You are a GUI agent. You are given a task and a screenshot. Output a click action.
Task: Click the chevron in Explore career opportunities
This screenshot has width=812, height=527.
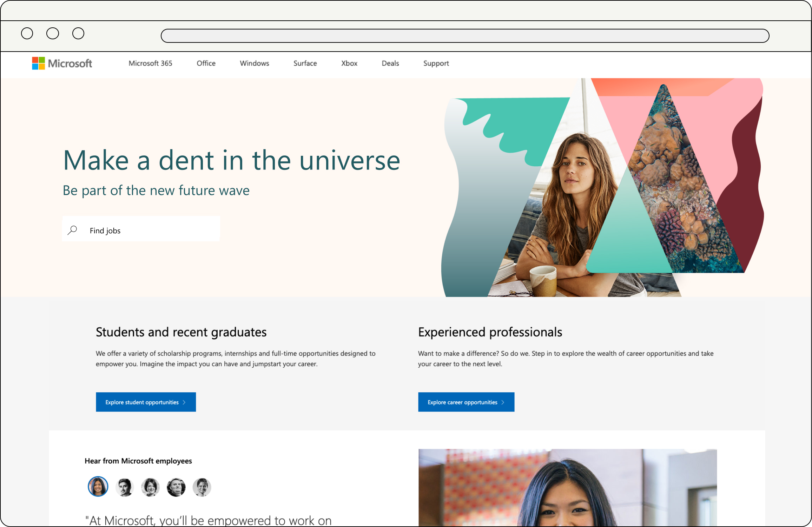(503, 402)
